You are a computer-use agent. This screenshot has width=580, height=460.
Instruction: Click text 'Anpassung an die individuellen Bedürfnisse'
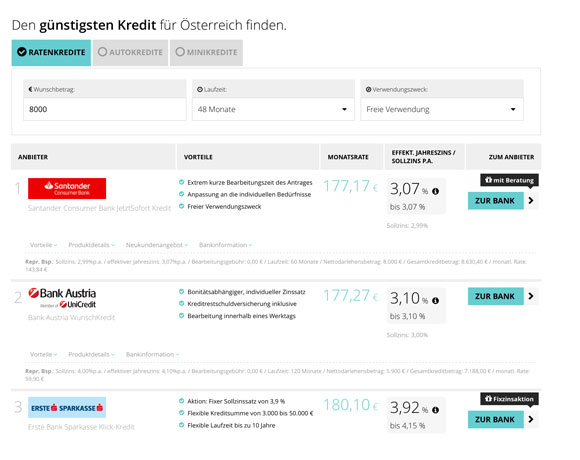click(249, 195)
